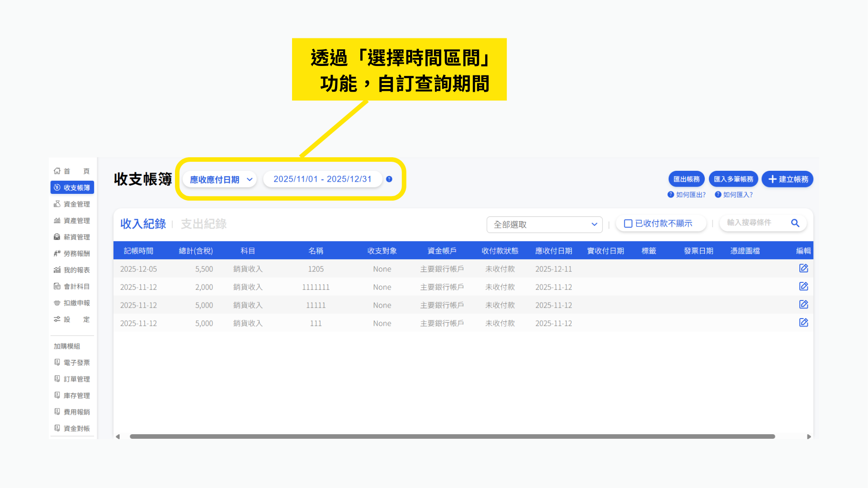868x488 pixels.
Task: Click the edit icon for record 111
Action: [803, 323]
